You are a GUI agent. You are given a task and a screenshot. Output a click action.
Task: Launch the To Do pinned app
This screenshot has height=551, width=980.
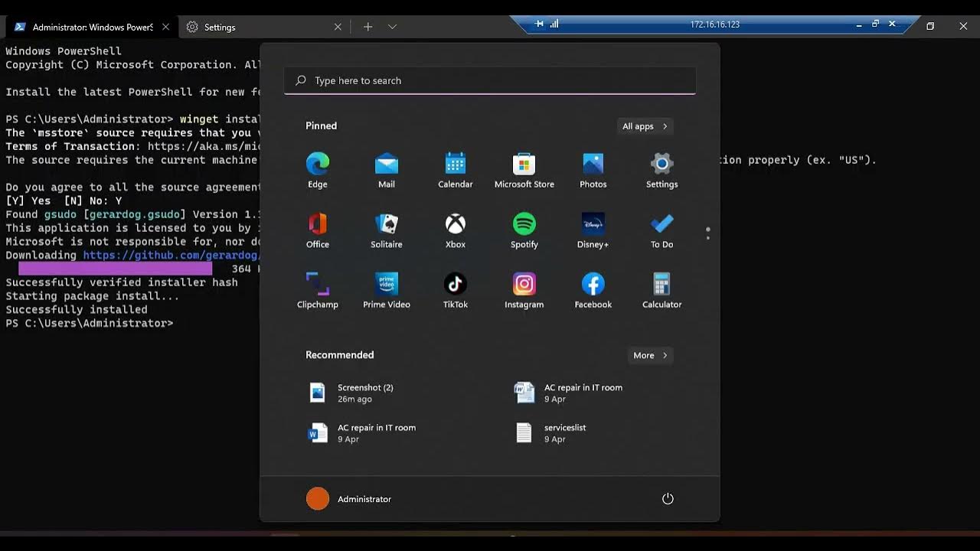coord(662,231)
